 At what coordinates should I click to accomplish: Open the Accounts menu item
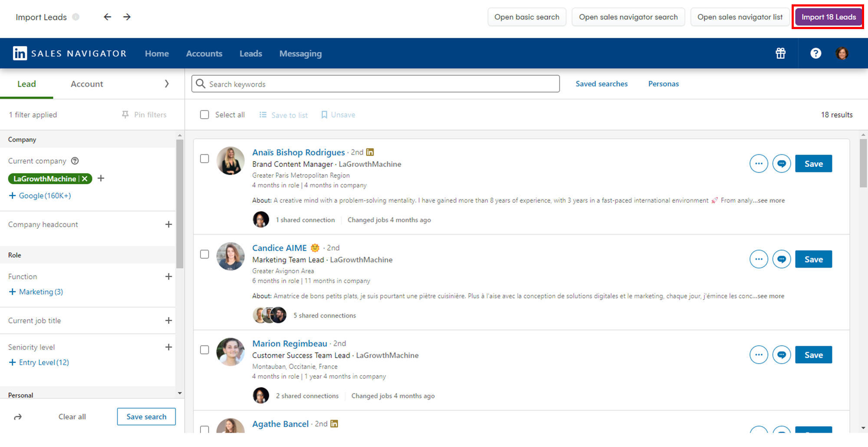tap(204, 53)
